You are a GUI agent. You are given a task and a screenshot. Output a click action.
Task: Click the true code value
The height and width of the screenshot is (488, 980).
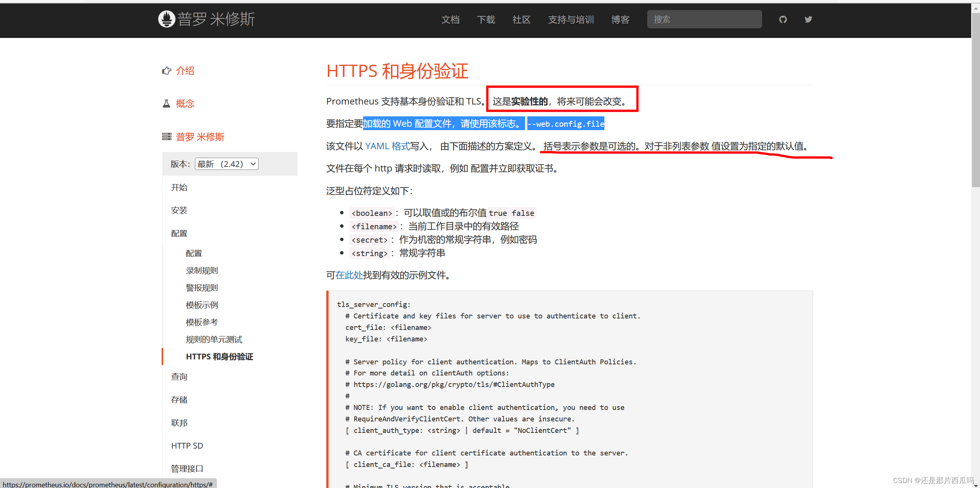[498, 213]
